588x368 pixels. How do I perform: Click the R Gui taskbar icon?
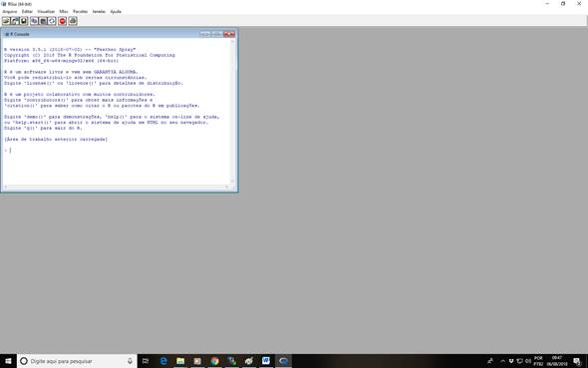pyautogui.click(x=283, y=361)
